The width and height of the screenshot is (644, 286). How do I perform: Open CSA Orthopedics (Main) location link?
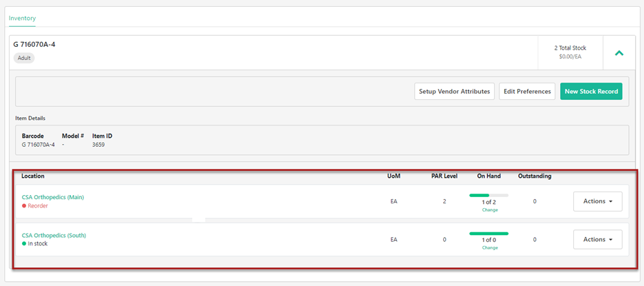click(53, 197)
